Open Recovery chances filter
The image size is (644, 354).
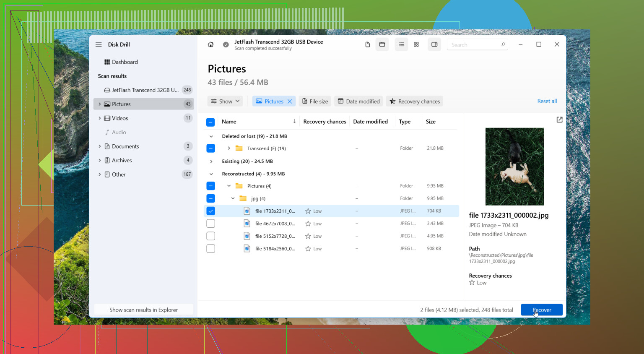point(415,102)
